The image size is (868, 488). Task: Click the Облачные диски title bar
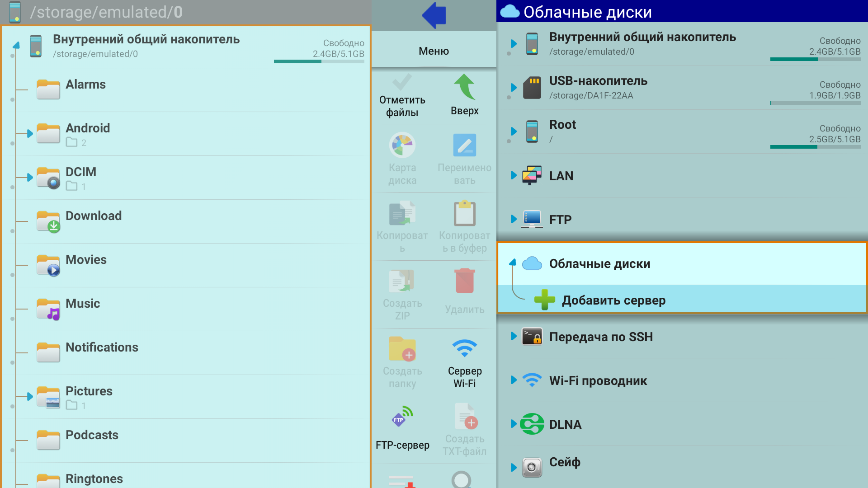click(682, 12)
